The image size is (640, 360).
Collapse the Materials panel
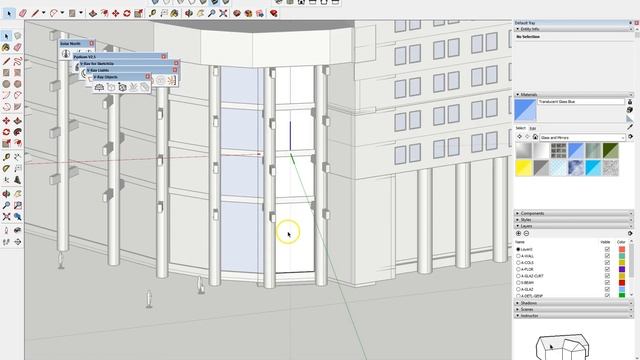(518, 94)
